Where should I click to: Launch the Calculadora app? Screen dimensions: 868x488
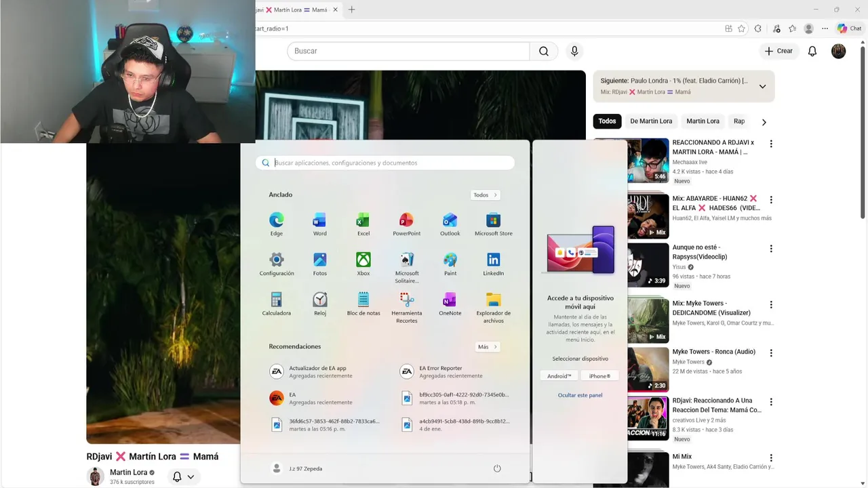(277, 304)
